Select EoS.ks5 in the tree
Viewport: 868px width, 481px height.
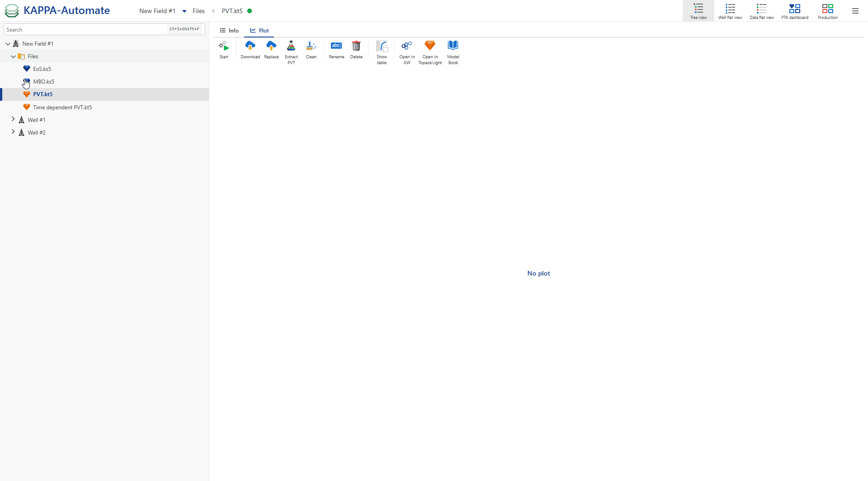(42, 69)
